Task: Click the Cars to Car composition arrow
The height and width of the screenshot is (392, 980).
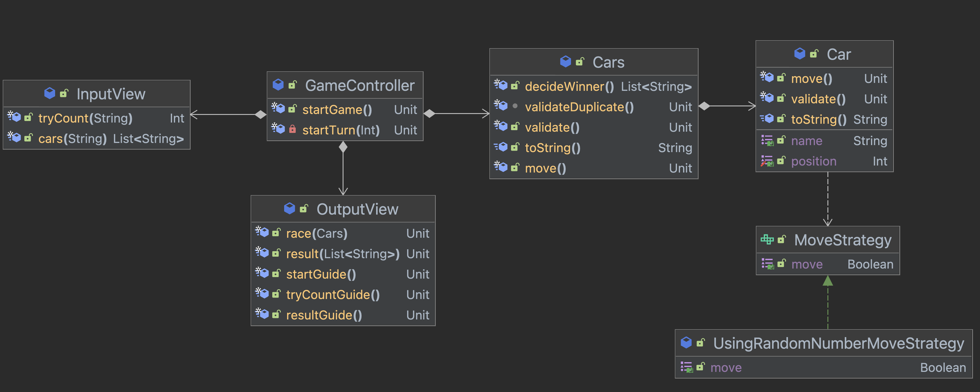Action: (727, 106)
